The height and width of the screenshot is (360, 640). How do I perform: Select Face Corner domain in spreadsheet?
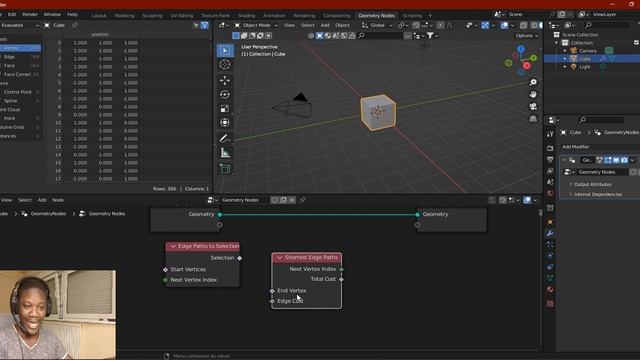point(20,75)
